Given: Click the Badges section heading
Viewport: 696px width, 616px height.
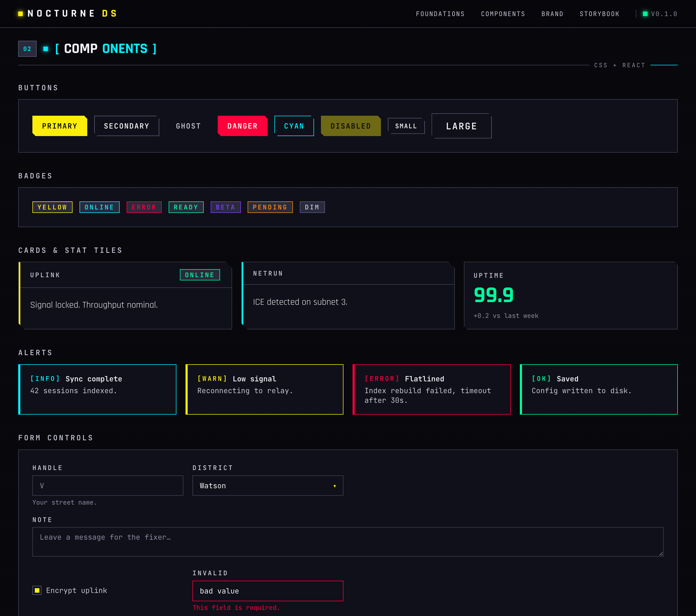Looking at the screenshot, I should click(x=35, y=176).
